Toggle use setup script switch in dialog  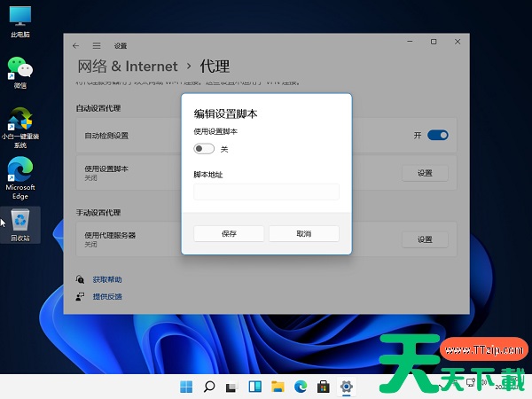(x=204, y=149)
